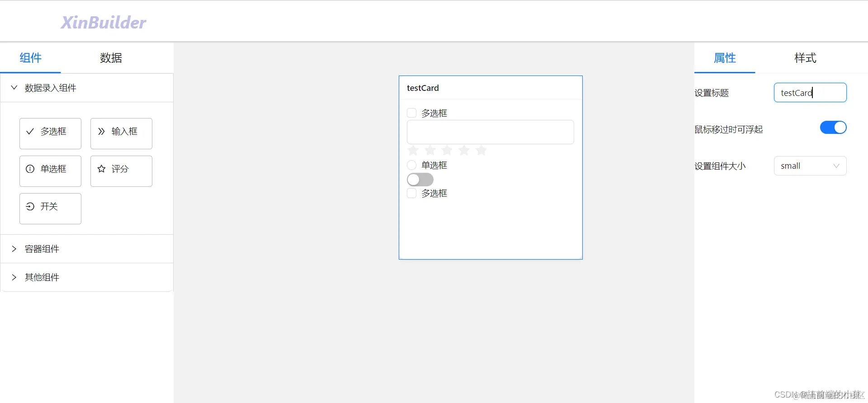Click the 设置标题 label
Image resolution: width=868 pixels, height=403 pixels.
pyautogui.click(x=712, y=93)
